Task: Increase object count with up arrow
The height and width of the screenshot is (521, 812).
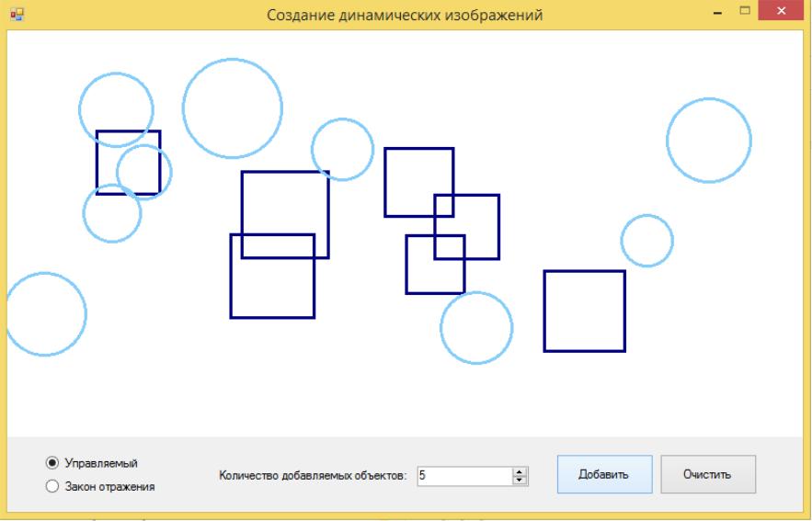Action: (520, 471)
